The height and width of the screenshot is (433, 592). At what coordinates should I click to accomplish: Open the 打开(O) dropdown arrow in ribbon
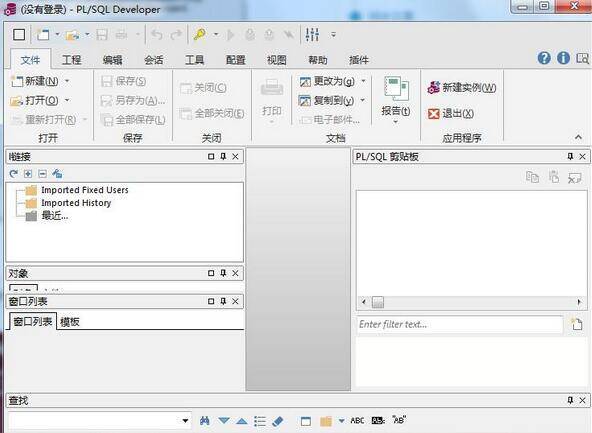click(x=67, y=100)
